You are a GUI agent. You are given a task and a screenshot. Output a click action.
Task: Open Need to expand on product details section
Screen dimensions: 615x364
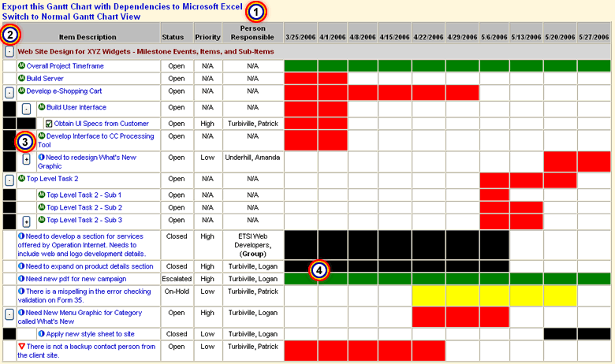click(x=89, y=266)
